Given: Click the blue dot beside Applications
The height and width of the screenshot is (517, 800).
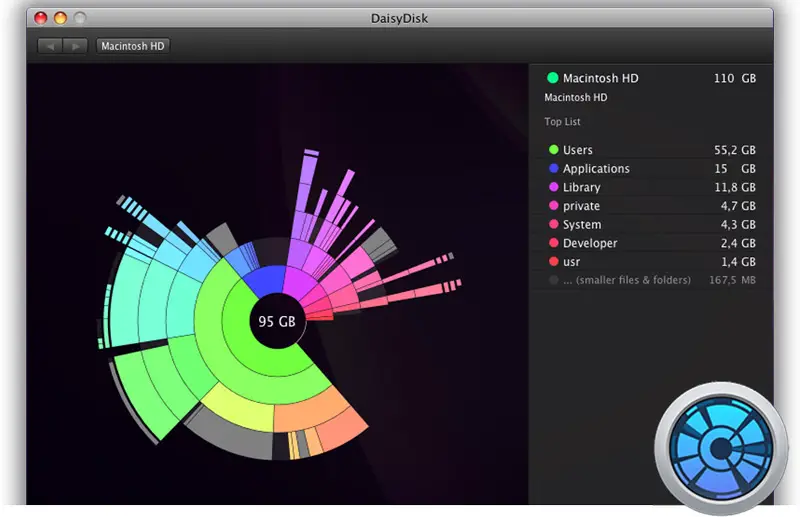Looking at the screenshot, I should [x=554, y=168].
